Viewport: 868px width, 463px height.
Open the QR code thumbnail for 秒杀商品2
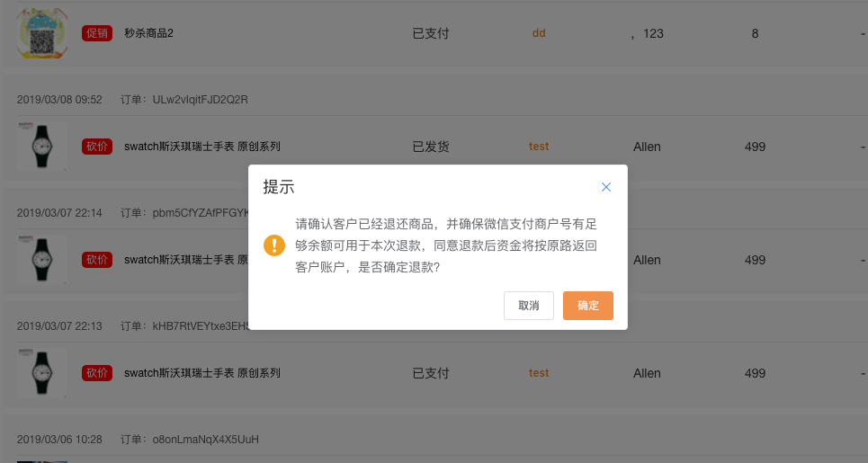point(42,33)
